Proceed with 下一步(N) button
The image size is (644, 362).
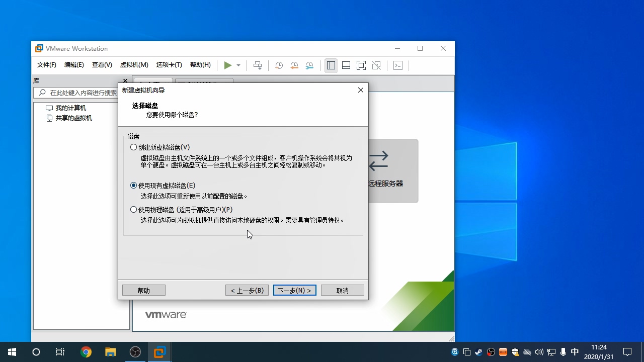point(295,291)
